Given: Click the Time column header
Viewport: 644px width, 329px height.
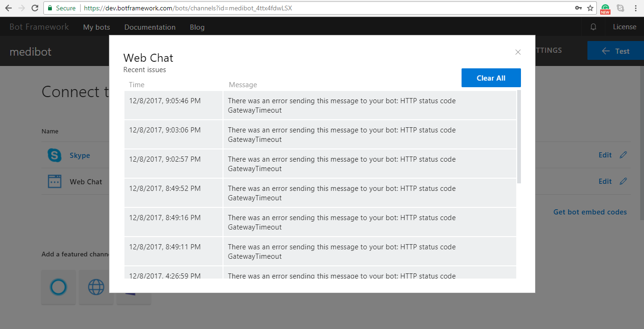Looking at the screenshot, I should 137,85.
